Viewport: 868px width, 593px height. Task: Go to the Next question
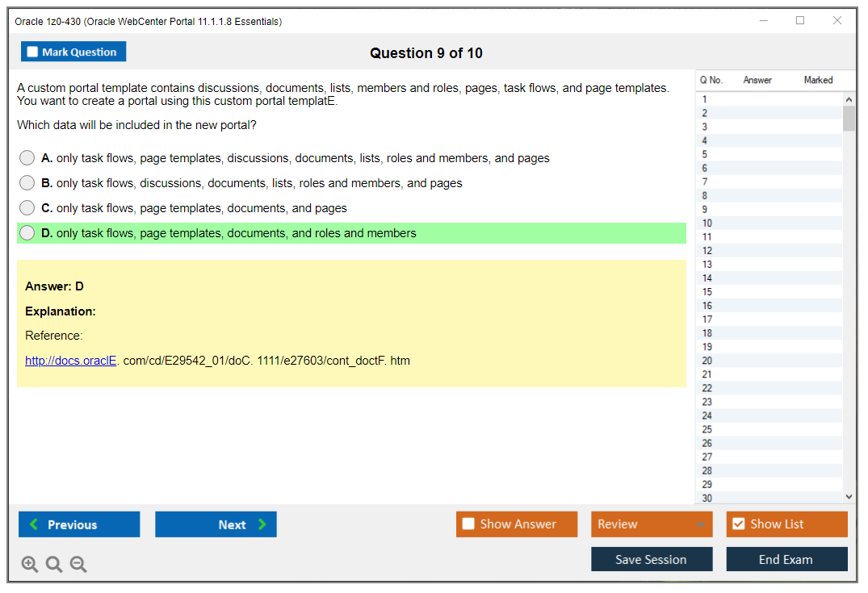(216, 524)
